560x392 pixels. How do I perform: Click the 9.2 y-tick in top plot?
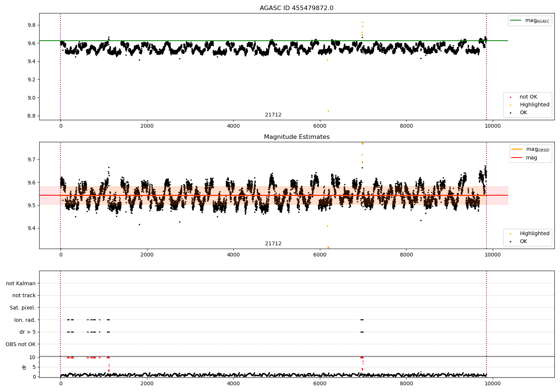point(31,80)
